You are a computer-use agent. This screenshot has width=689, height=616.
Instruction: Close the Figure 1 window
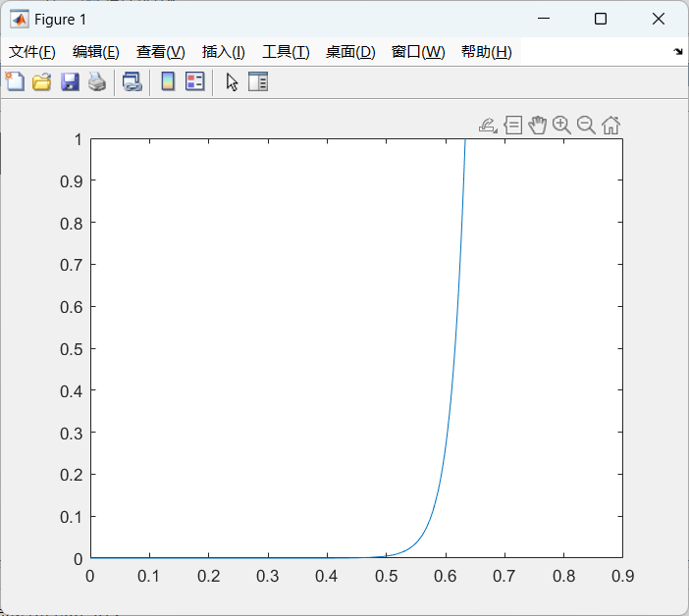click(659, 19)
